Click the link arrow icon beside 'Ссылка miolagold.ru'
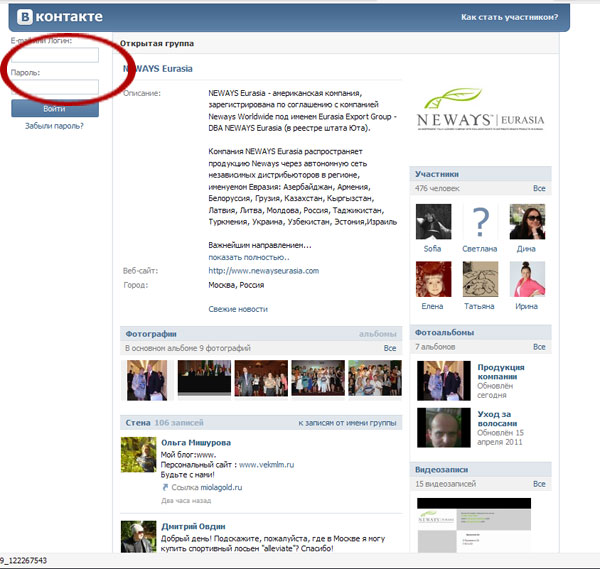Viewport: 600px width, 569px height. point(165,487)
